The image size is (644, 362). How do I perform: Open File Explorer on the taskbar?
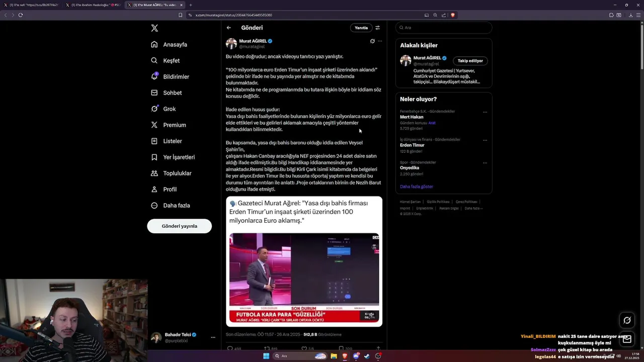point(334,356)
